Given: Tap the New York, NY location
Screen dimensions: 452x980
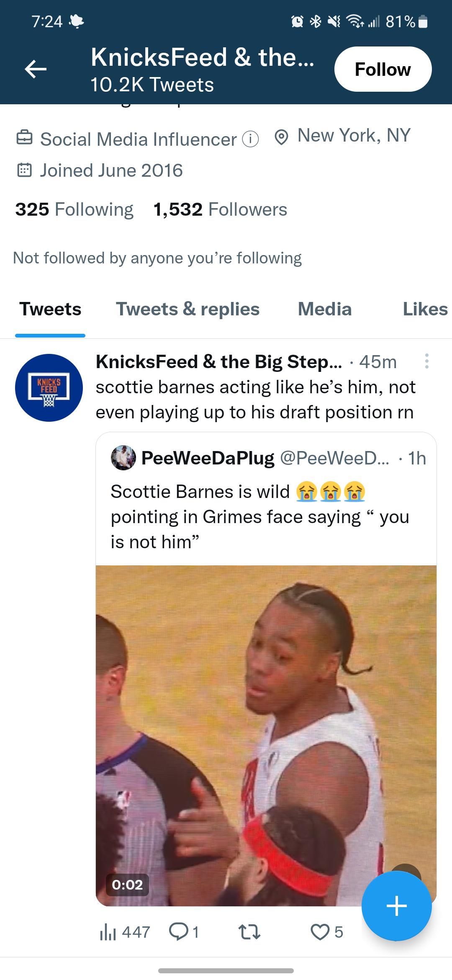Looking at the screenshot, I should coord(354,136).
